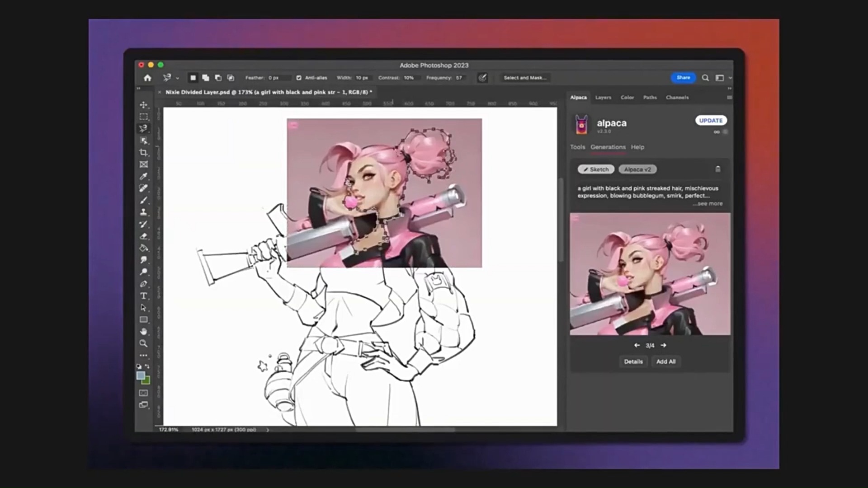The height and width of the screenshot is (488, 868).
Task: Choose Subtract from selection mode
Action: point(218,78)
